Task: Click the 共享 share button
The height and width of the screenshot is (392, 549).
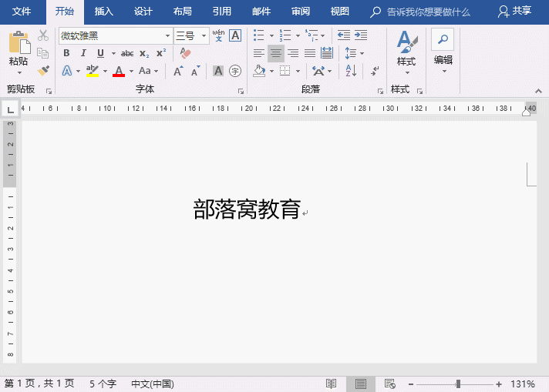Action: tap(515, 12)
